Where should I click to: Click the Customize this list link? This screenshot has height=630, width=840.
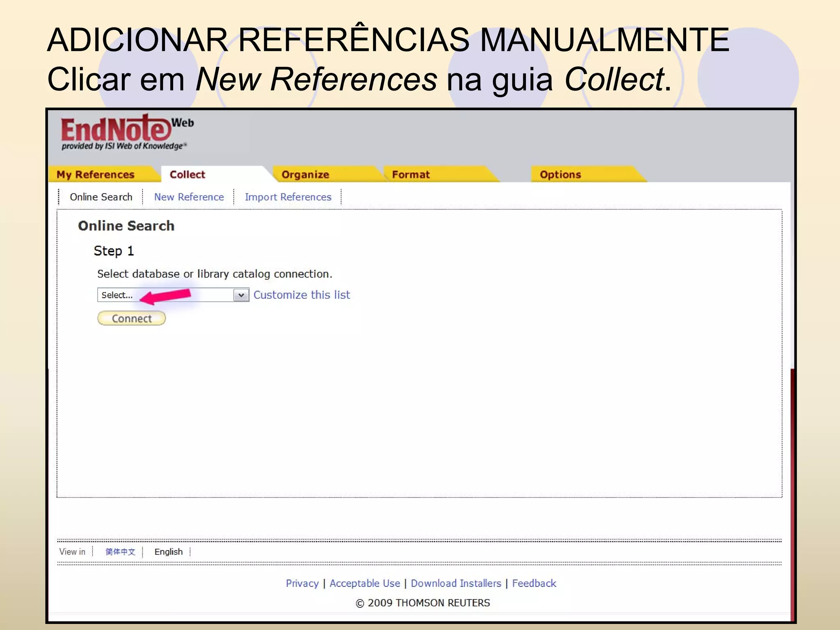coord(302,295)
